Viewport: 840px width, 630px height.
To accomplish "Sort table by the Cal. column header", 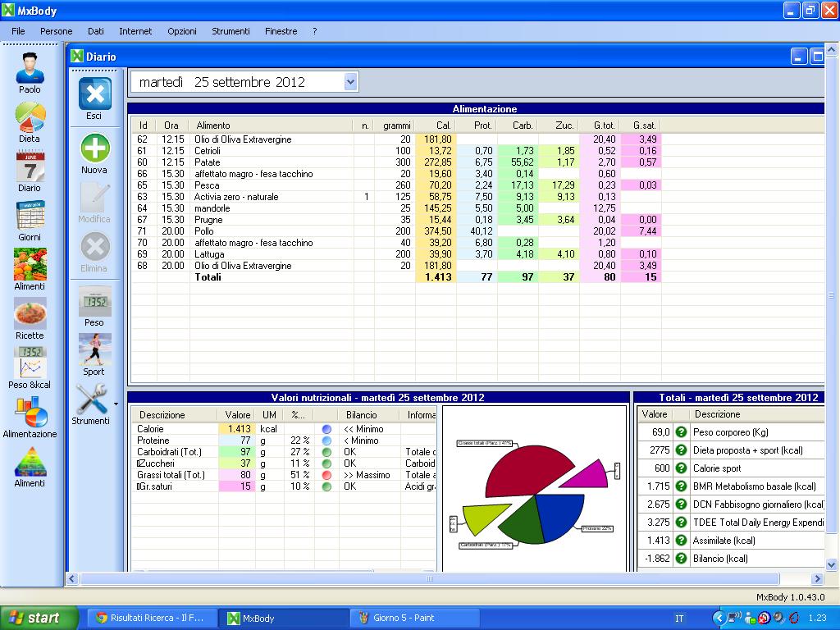I will click(443, 126).
